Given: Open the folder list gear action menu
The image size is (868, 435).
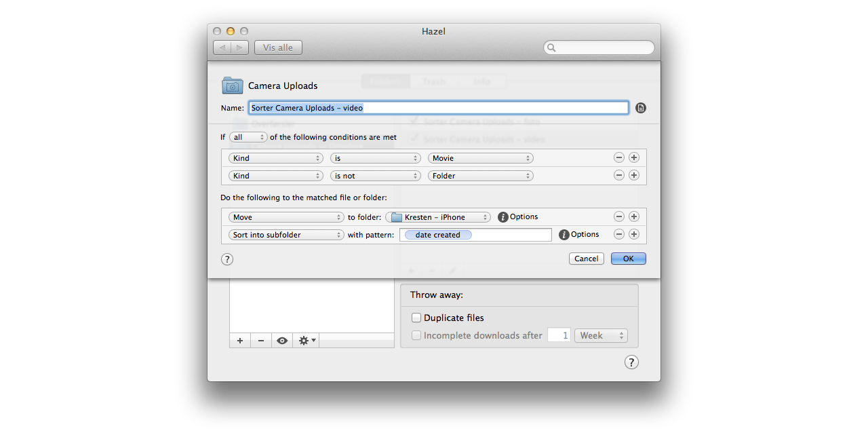Looking at the screenshot, I should click(307, 341).
